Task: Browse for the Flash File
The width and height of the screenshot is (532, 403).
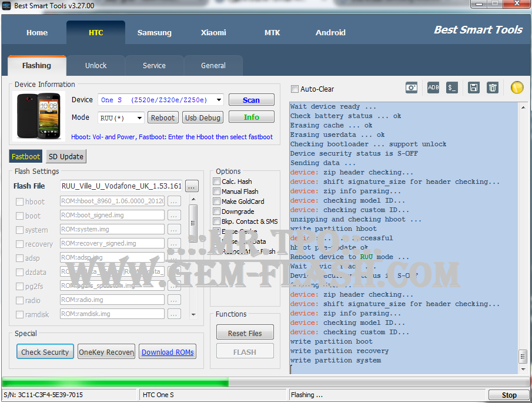Action: (192, 186)
